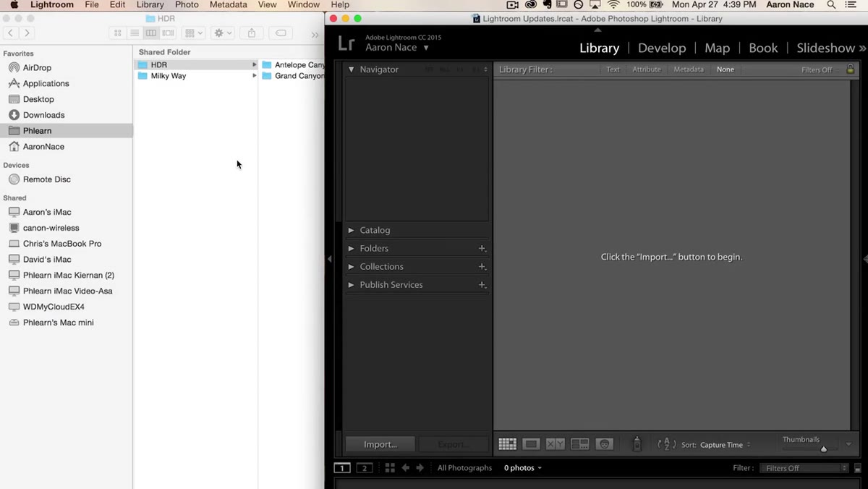Switch to the Slideshow module
868x489 pixels.
(825, 48)
